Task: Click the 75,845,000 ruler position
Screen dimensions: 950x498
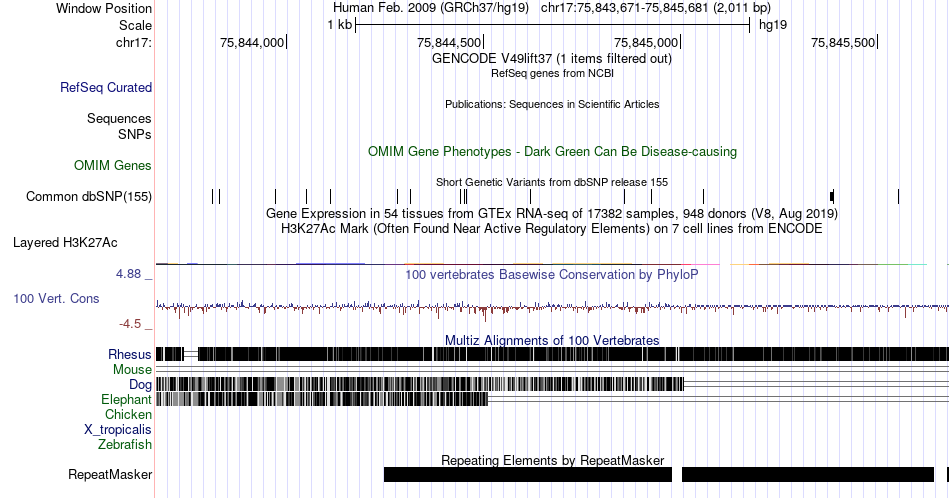Action: [646, 42]
